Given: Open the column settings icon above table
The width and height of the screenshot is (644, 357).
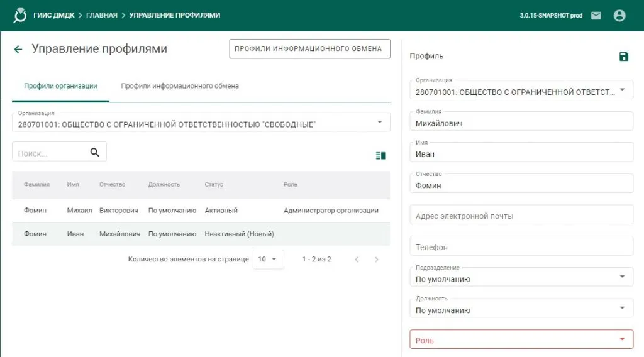Looking at the screenshot, I should pyautogui.click(x=380, y=155).
